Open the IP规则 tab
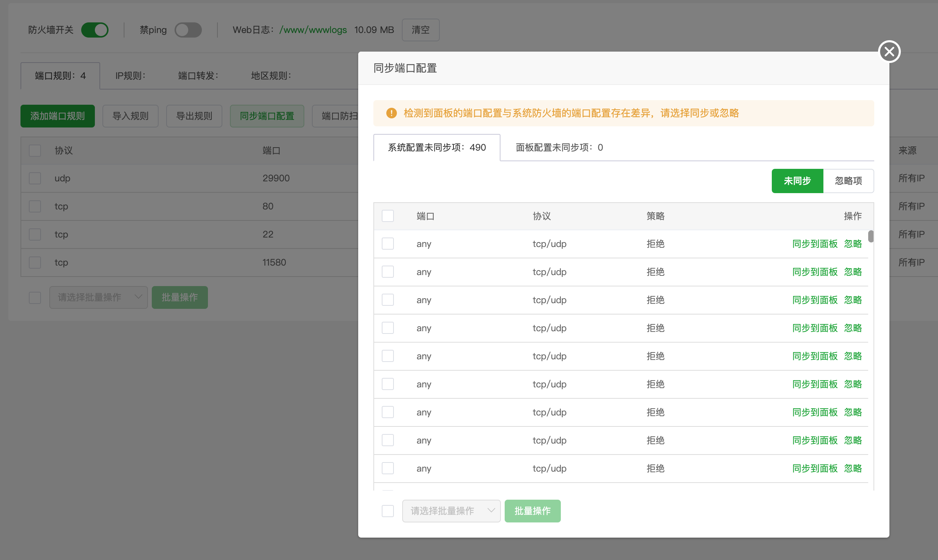Screen dimensions: 938x560 tap(130, 76)
